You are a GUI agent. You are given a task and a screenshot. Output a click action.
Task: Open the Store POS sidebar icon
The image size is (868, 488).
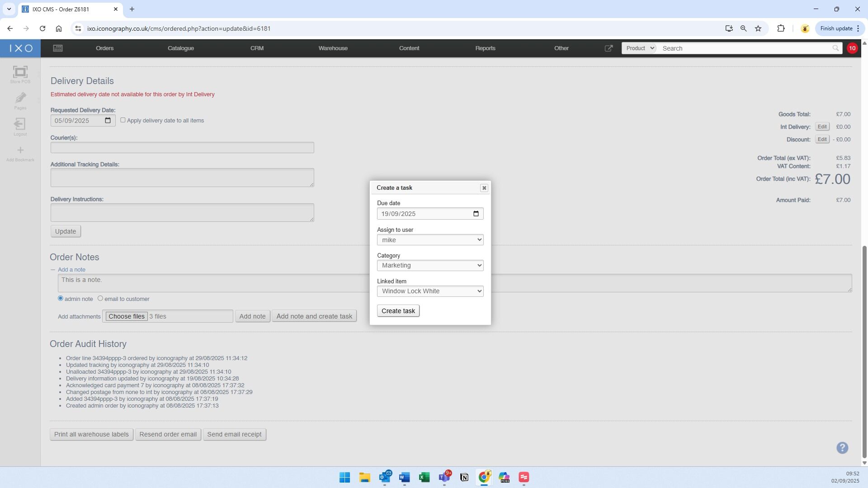coord(20,74)
